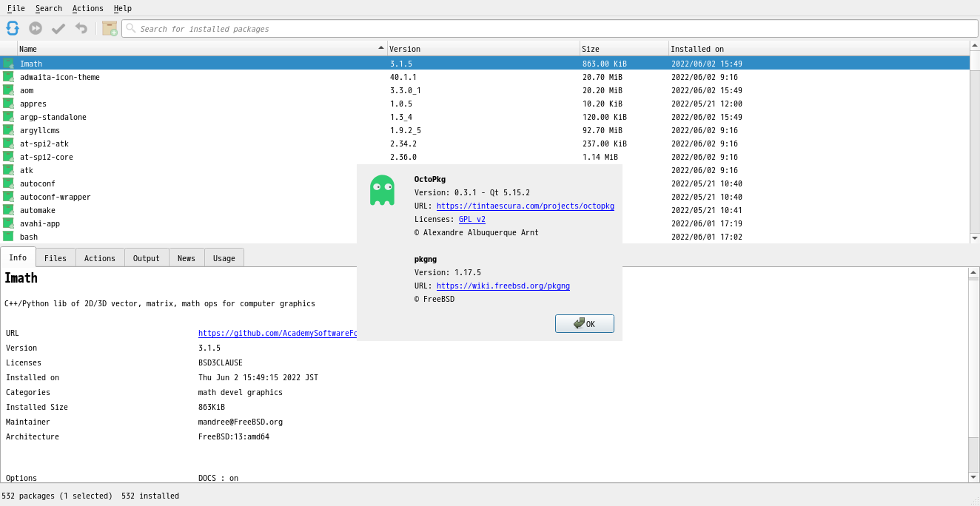Open the Actions menu in the menu bar
This screenshot has height=506, width=980.
(x=88, y=8)
